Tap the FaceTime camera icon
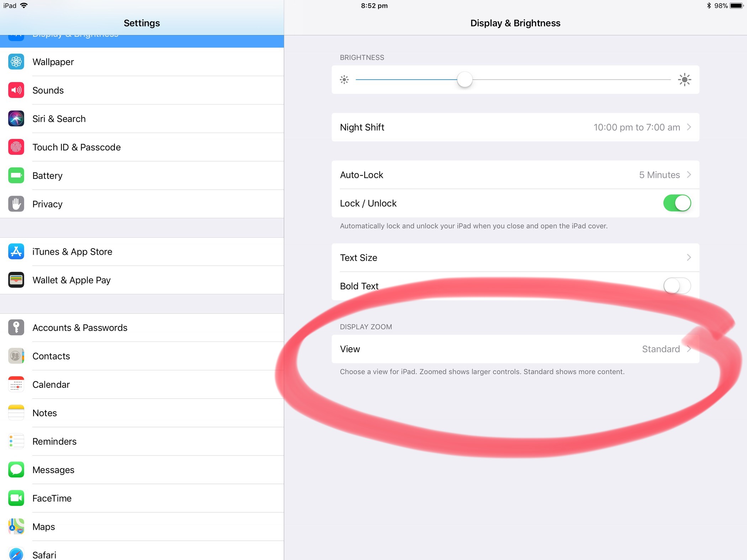Viewport: 747px width, 560px height. [x=16, y=498]
